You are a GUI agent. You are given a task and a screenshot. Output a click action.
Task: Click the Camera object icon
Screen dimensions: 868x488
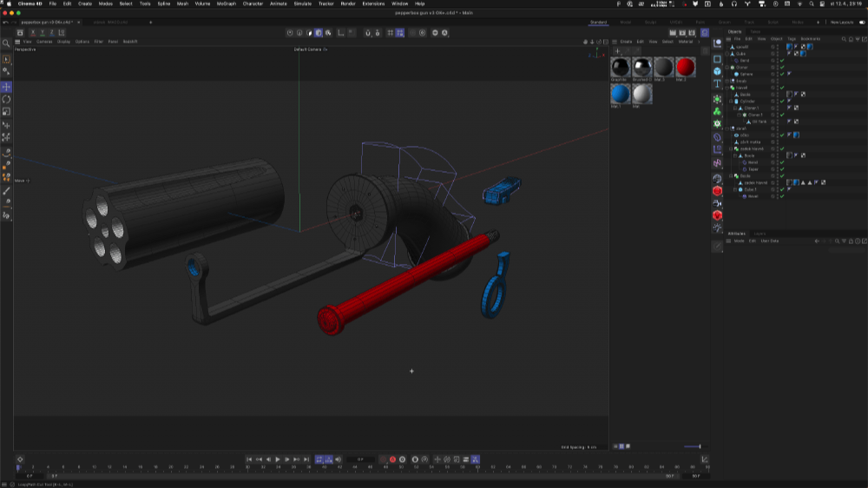(718, 203)
